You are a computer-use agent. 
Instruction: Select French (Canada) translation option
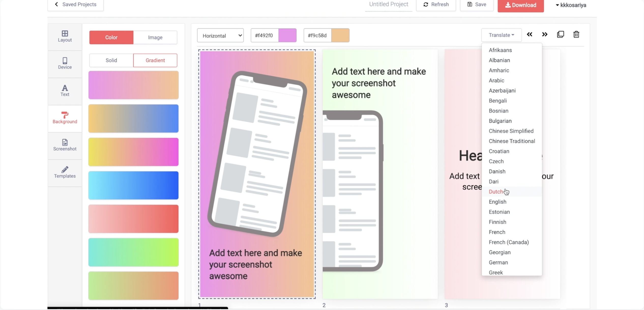[508, 242]
